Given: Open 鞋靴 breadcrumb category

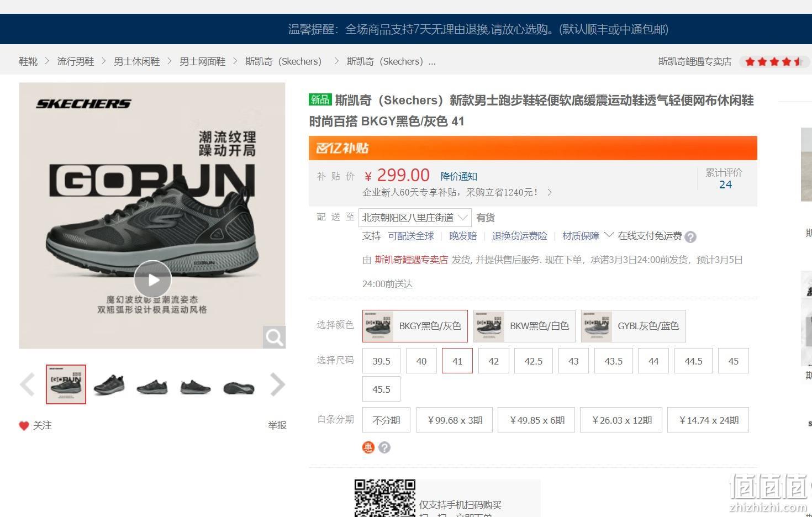Looking at the screenshot, I should (x=28, y=61).
